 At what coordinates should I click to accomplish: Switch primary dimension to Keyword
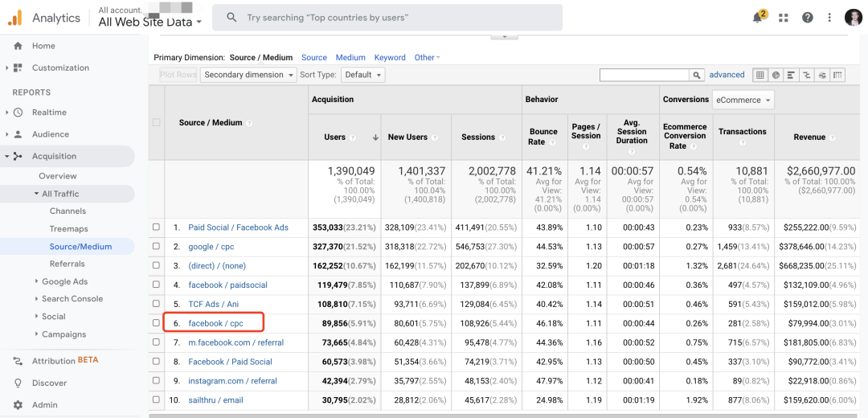coord(390,58)
